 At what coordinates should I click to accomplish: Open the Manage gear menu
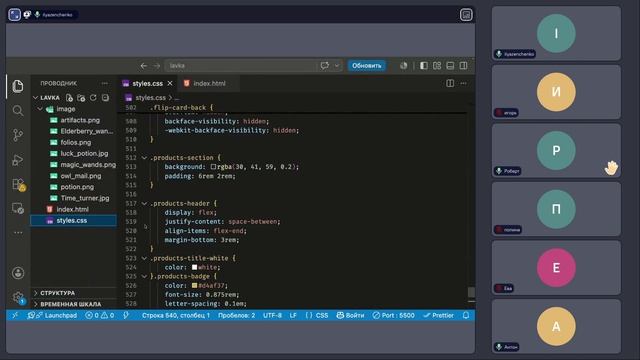[18, 298]
